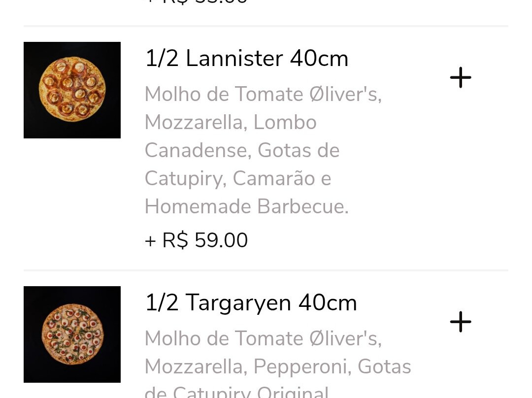This screenshot has height=398, width=532.
Task: Tap the cut-off "de Catupiry Original" line
Action: (236, 393)
